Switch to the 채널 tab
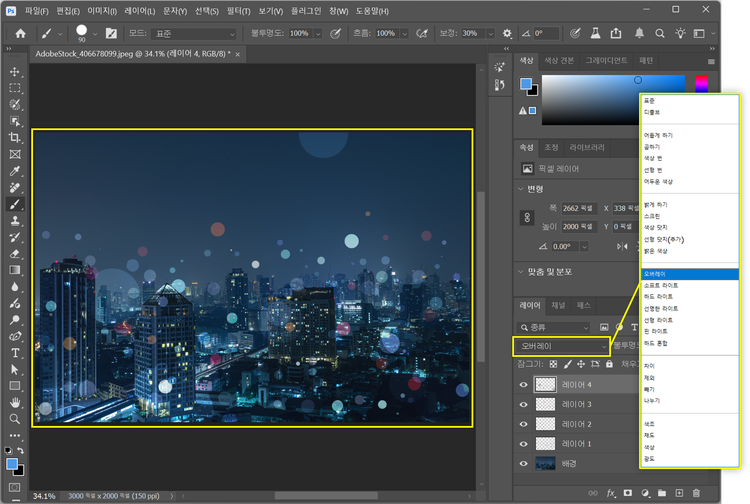 point(558,305)
